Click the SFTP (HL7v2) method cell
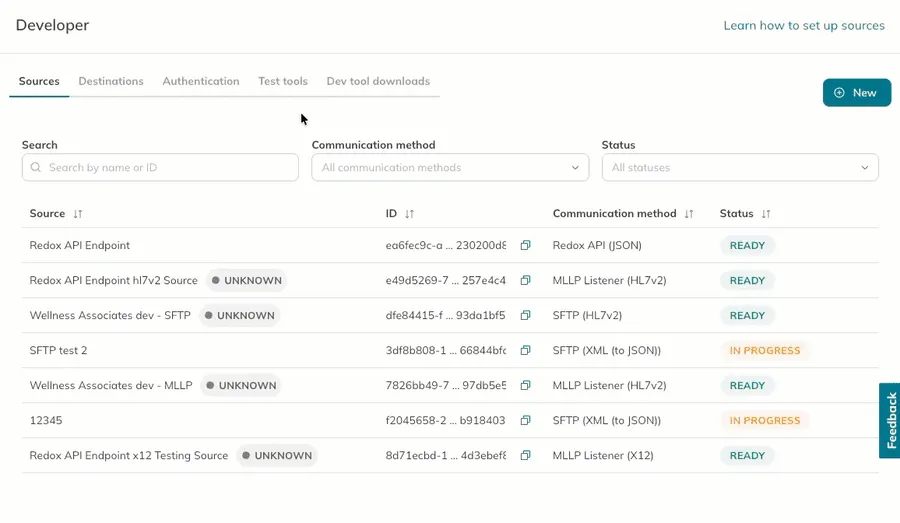Viewport: 900px width, 523px height. [587, 315]
